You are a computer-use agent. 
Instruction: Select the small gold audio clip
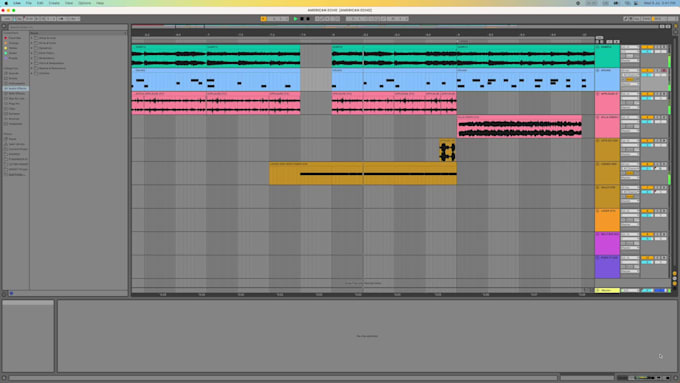click(x=447, y=150)
